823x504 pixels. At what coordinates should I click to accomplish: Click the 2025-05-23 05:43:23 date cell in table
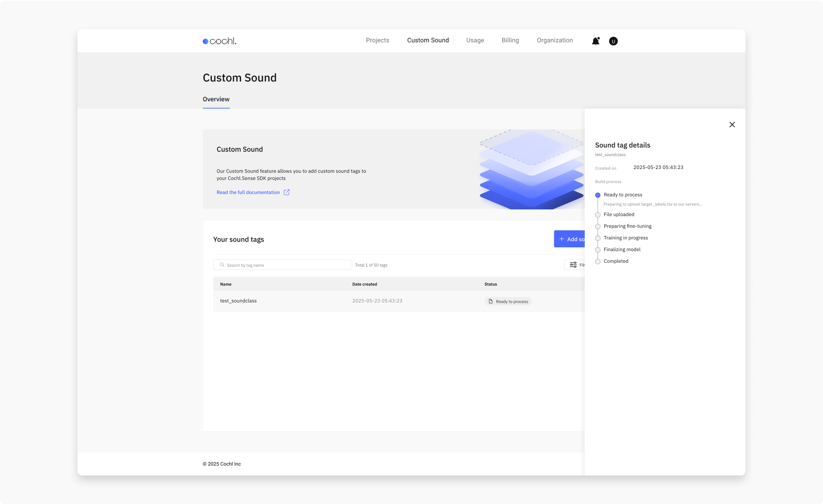[x=377, y=301]
